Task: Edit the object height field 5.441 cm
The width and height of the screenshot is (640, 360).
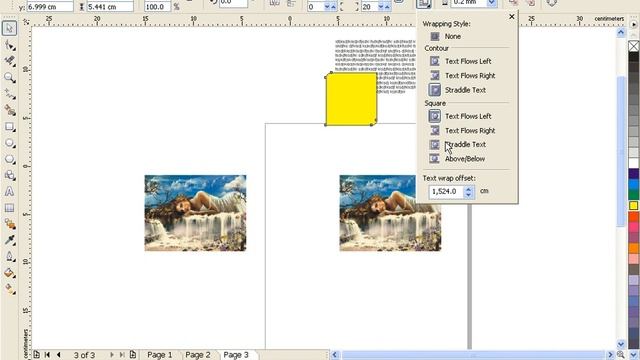Action: pyautogui.click(x=110, y=7)
